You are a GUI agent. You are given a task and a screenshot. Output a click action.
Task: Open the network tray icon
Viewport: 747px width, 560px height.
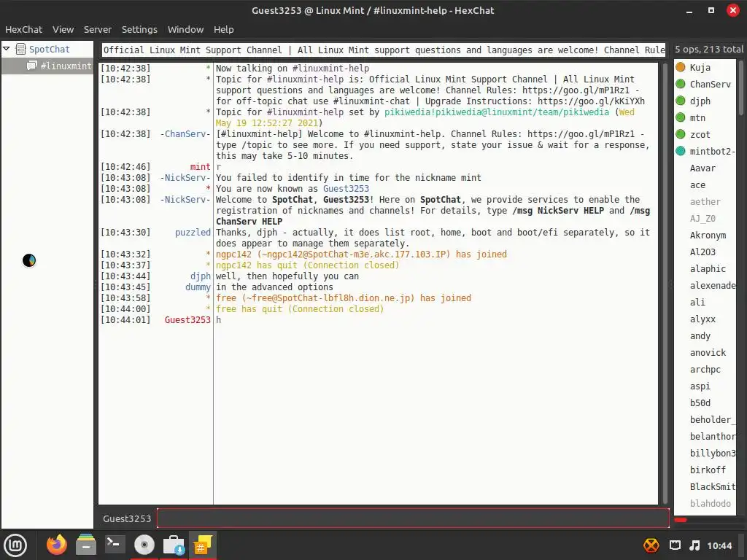[675, 545]
